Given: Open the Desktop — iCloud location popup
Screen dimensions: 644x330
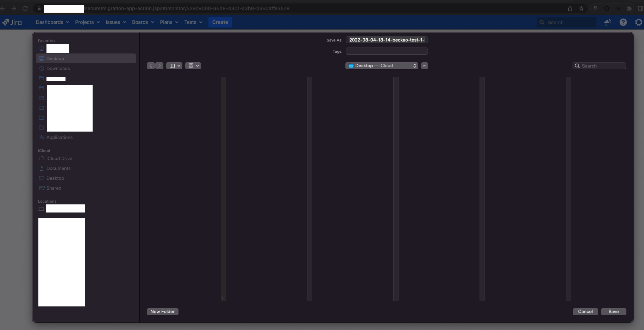Looking at the screenshot, I should [x=382, y=66].
